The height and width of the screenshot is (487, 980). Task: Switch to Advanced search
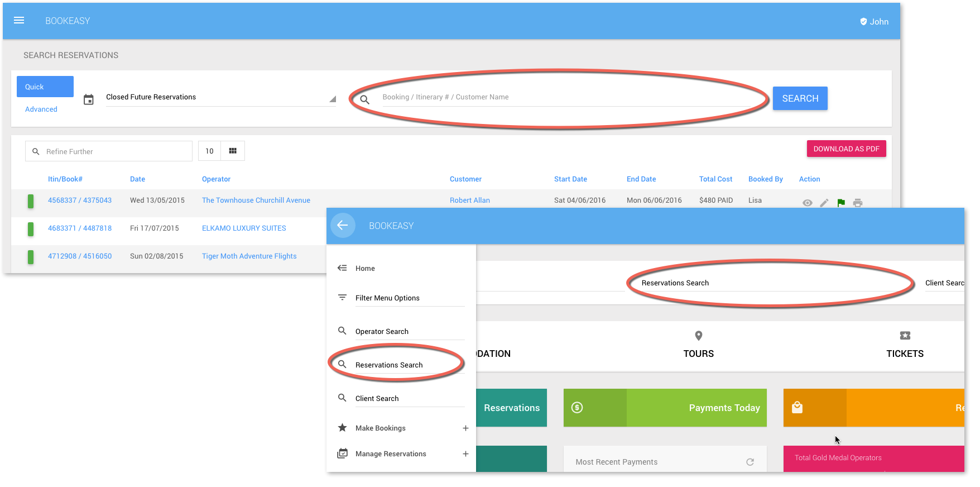(x=41, y=109)
